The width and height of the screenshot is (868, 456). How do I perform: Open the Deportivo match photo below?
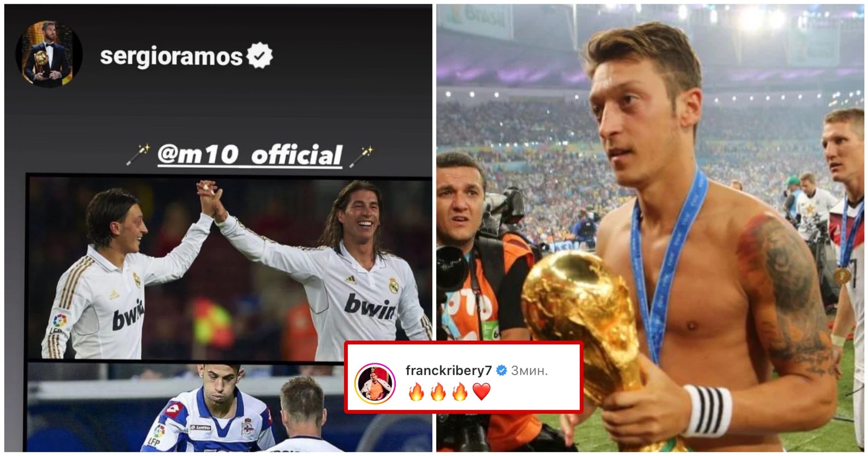[x=186, y=407]
